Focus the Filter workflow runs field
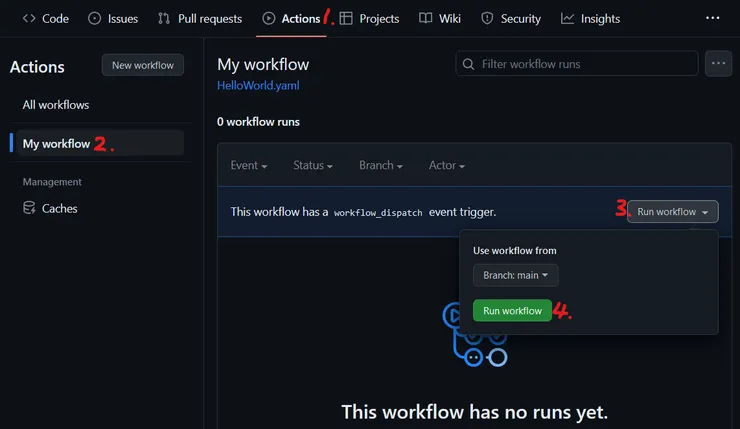 (577, 64)
